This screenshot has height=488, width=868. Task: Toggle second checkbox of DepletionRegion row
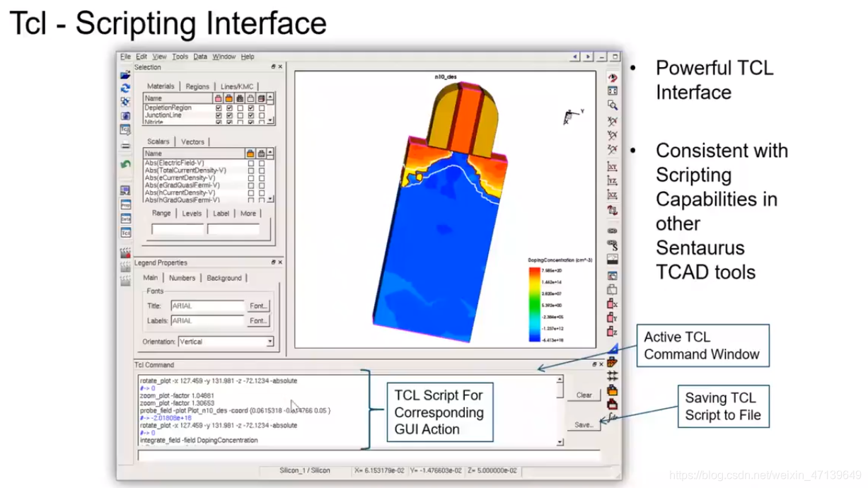(x=229, y=108)
